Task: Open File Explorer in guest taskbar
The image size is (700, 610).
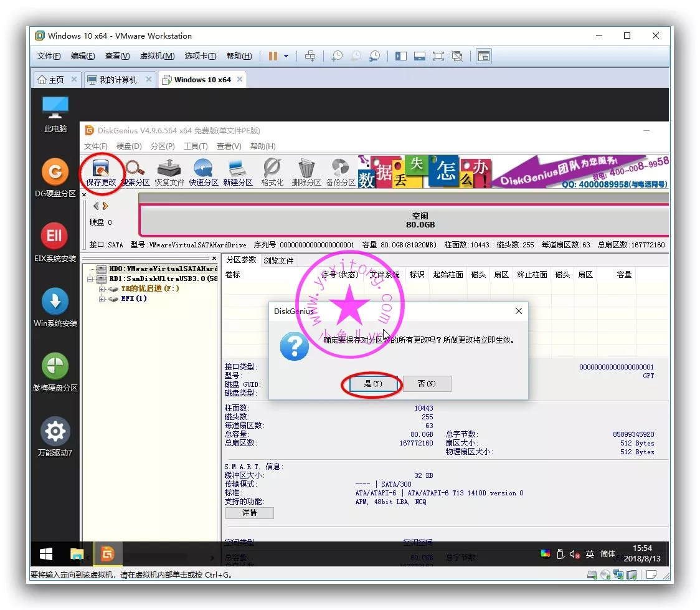Action: [77, 554]
